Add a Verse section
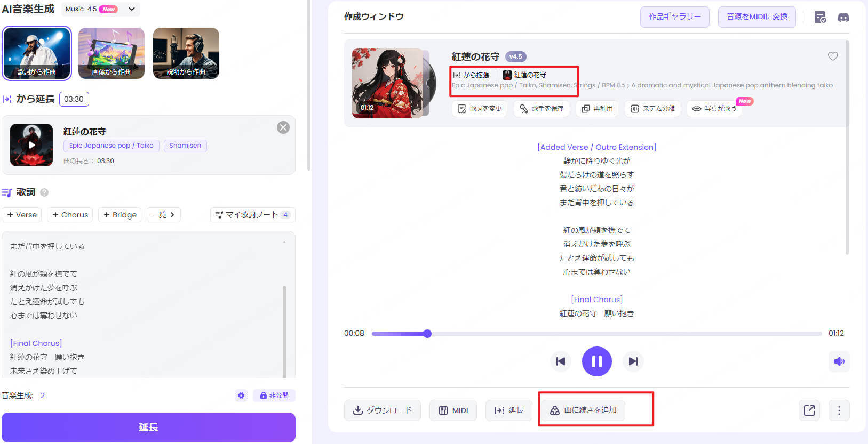 (22, 215)
